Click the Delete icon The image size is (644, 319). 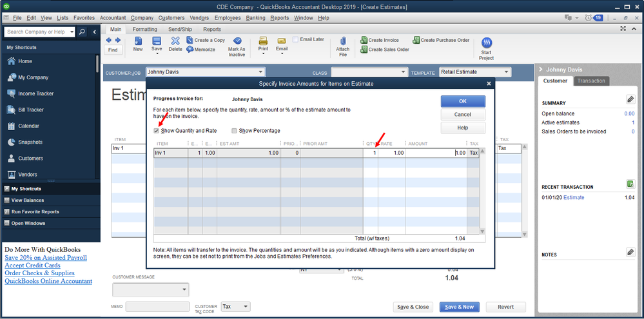click(175, 41)
